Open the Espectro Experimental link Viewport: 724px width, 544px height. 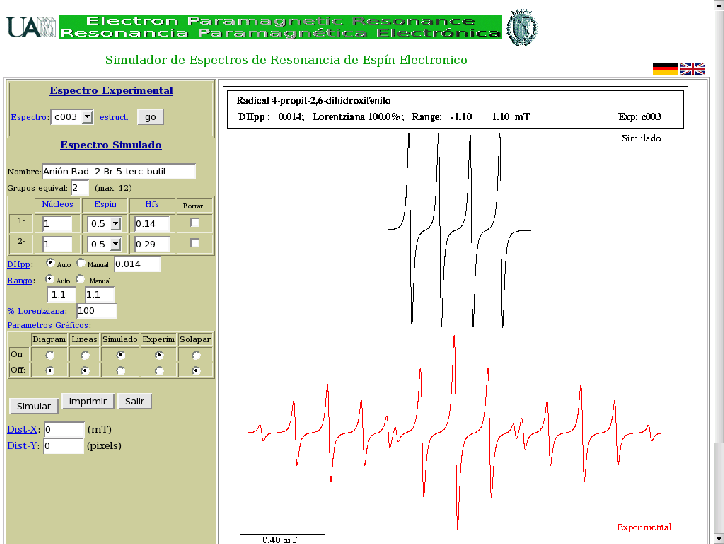pyautogui.click(x=111, y=91)
